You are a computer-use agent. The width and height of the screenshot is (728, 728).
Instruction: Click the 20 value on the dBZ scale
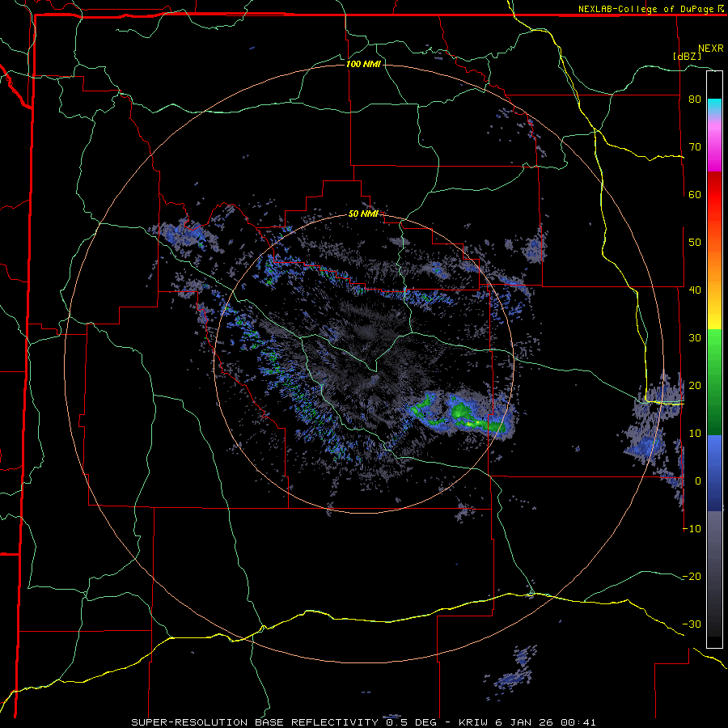pos(695,386)
